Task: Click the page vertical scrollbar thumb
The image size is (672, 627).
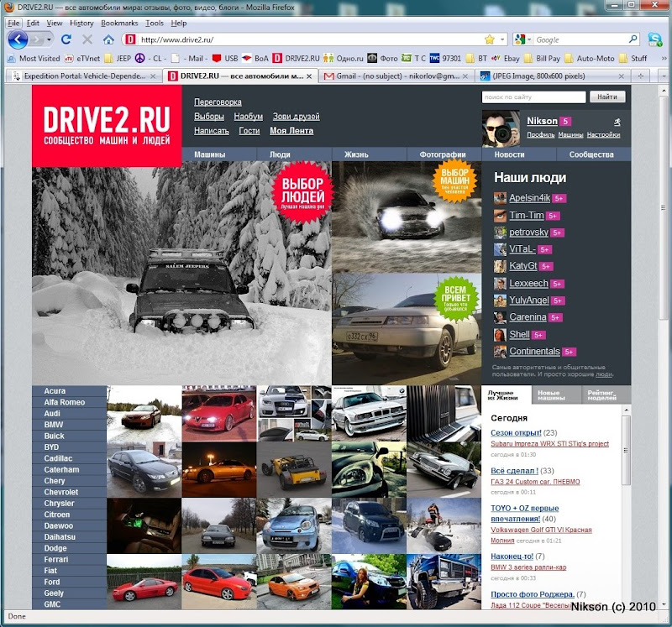Action: click(664, 207)
